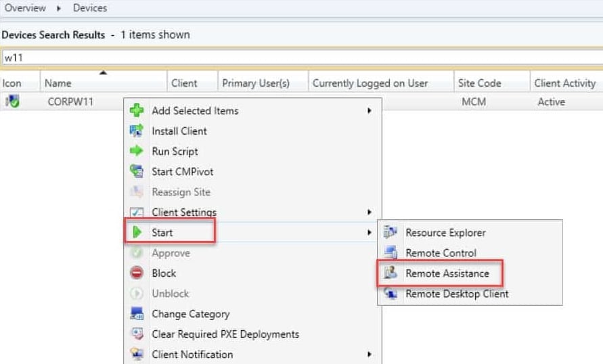The height and width of the screenshot is (364, 603).
Task: Sort by Name column header
Action: [x=104, y=83]
